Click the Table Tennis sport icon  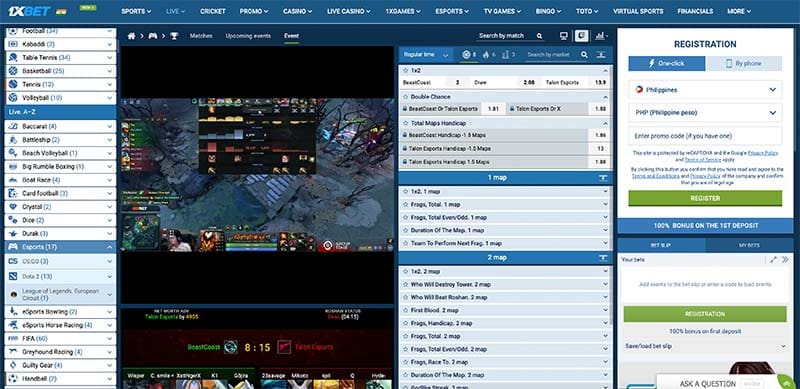(x=13, y=58)
